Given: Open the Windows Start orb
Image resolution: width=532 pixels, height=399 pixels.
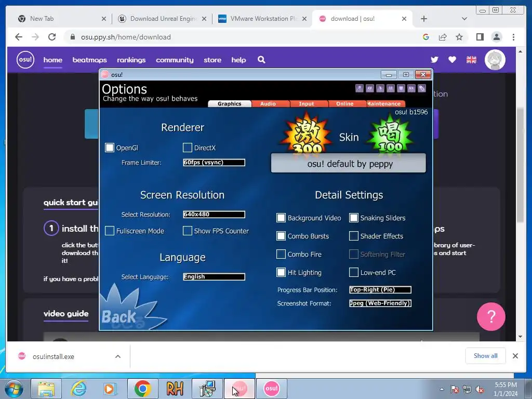Looking at the screenshot, I should [14, 389].
